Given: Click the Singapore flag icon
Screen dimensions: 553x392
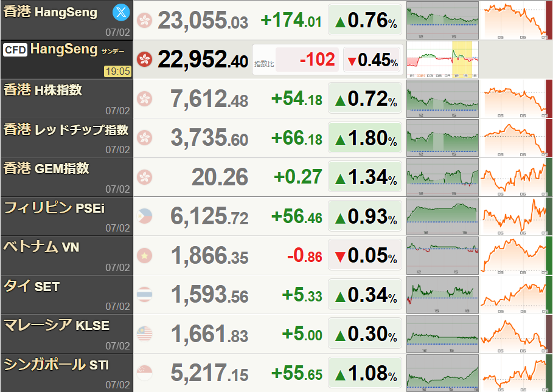Looking at the screenshot, I should (x=145, y=373).
